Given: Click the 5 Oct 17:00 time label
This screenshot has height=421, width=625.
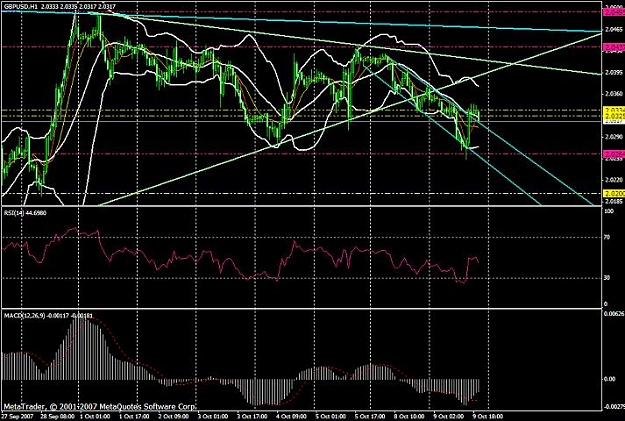Looking at the screenshot, I should 369,416.
